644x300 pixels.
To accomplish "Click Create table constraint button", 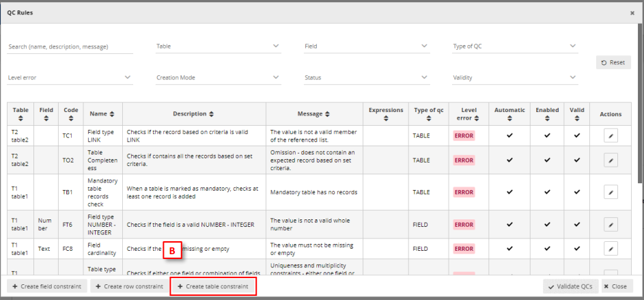I will pyautogui.click(x=213, y=286).
